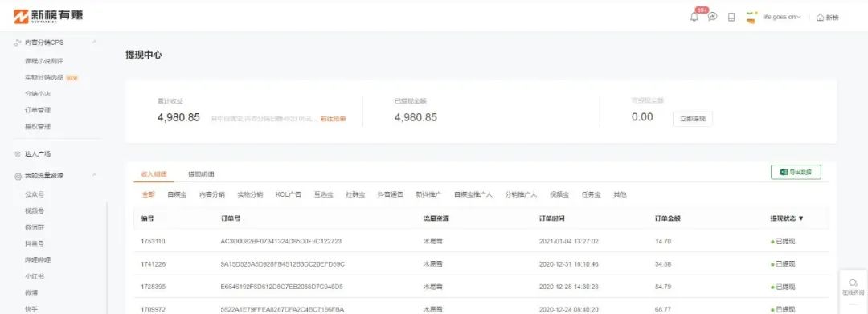Open 哔哩哔哩 in sidebar
This screenshot has width=868, height=314.
pyautogui.click(x=38, y=260)
